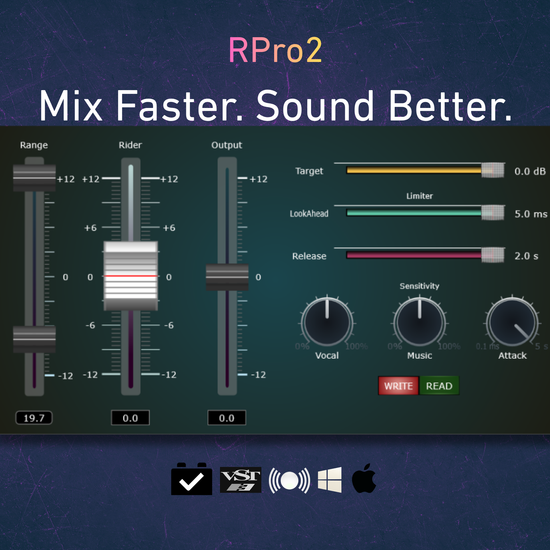Image resolution: width=550 pixels, height=550 pixels.
Task: Click the Audio Units soundwave icon
Action: (289, 480)
